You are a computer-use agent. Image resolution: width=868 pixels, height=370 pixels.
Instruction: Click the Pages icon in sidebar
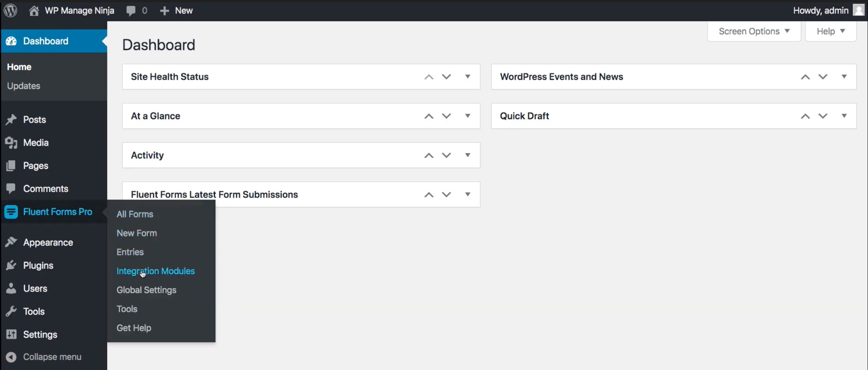point(11,166)
